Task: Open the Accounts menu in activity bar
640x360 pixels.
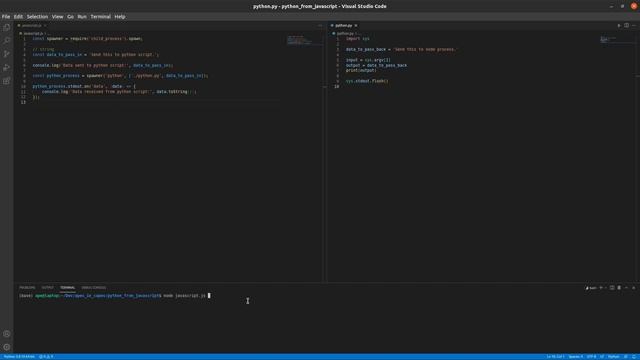Action: tap(7, 334)
